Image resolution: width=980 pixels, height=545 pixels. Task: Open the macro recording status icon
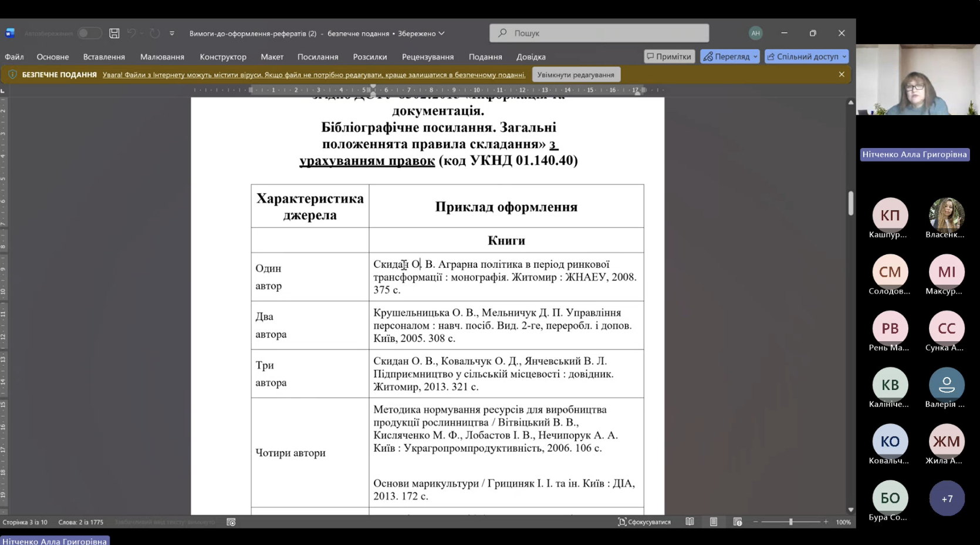231,522
